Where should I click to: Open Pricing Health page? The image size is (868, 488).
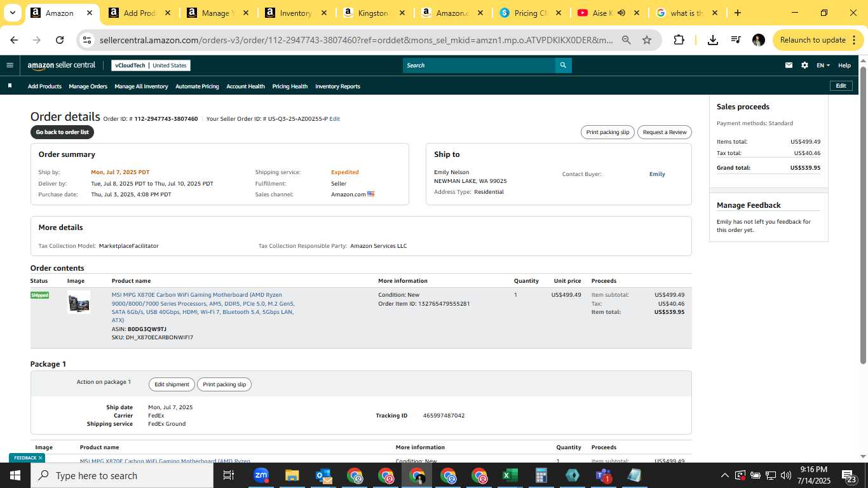point(290,86)
